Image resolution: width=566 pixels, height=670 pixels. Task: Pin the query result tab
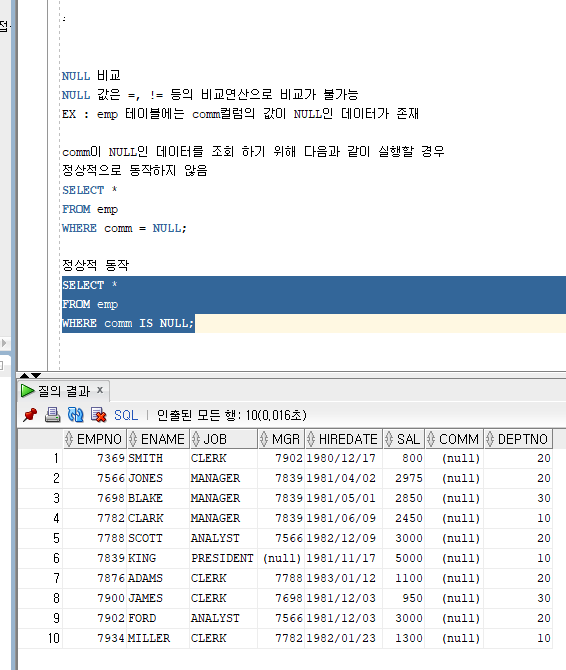coord(30,415)
